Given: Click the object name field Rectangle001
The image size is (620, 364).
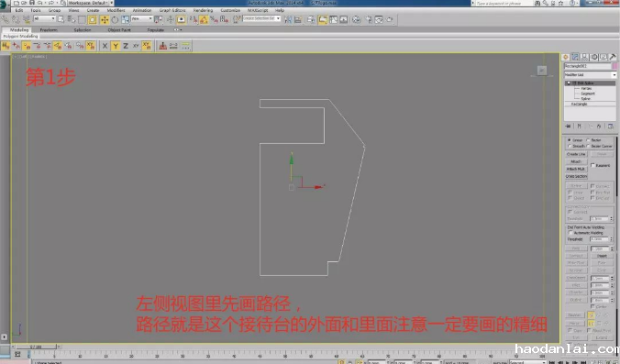Looking at the screenshot, I should pos(588,66).
